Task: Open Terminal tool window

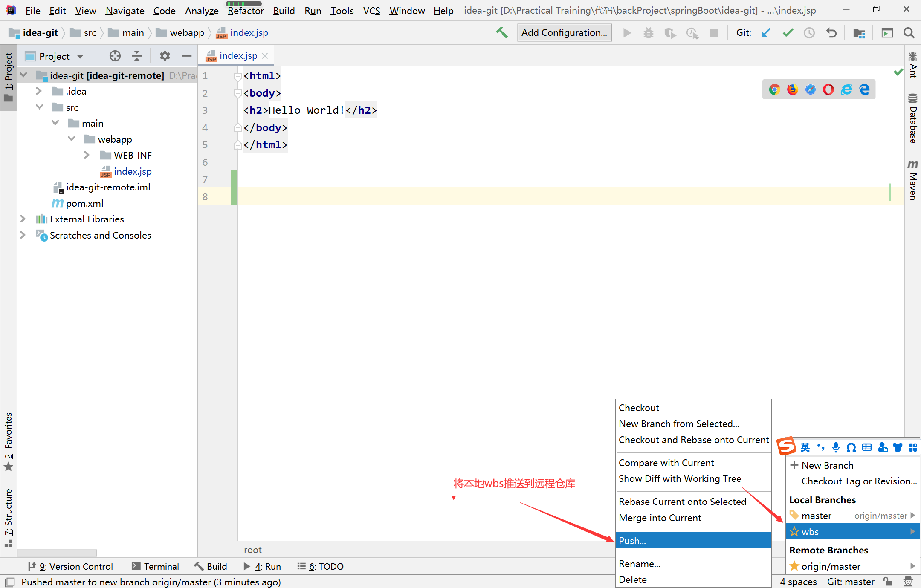Action: click(155, 566)
